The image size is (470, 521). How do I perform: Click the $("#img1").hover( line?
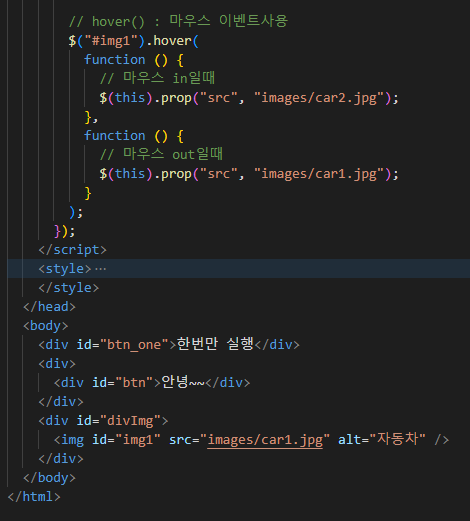tap(133, 41)
